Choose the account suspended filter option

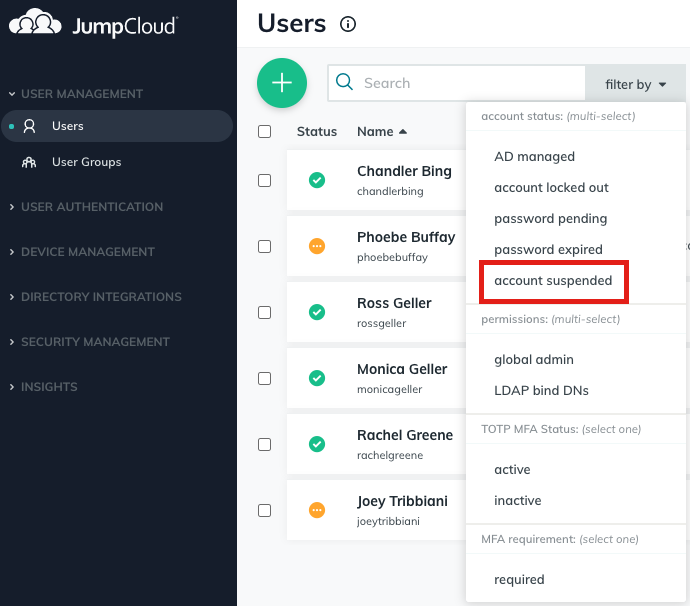[x=553, y=281]
